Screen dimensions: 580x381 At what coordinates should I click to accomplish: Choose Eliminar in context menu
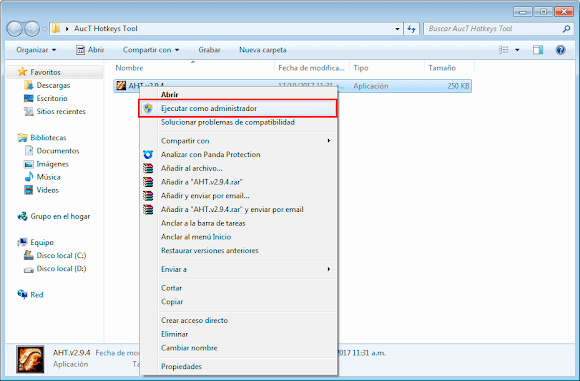pyautogui.click(x=239, y=334)
